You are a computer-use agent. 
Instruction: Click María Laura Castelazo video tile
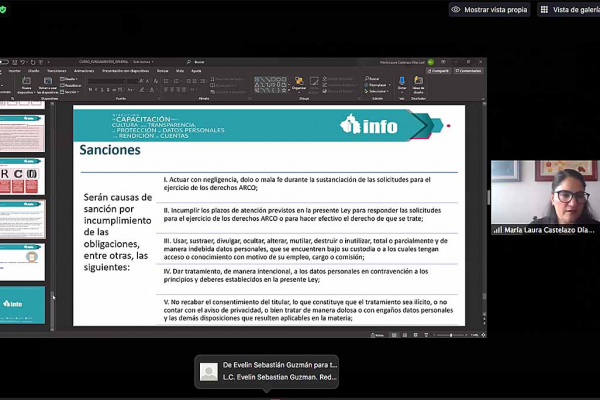545,197
